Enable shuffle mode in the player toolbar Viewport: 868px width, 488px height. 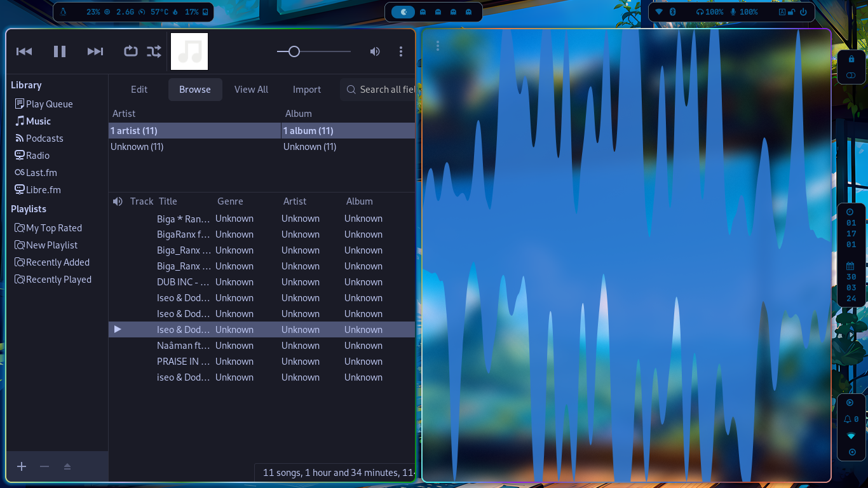click(x=154, y=51)
